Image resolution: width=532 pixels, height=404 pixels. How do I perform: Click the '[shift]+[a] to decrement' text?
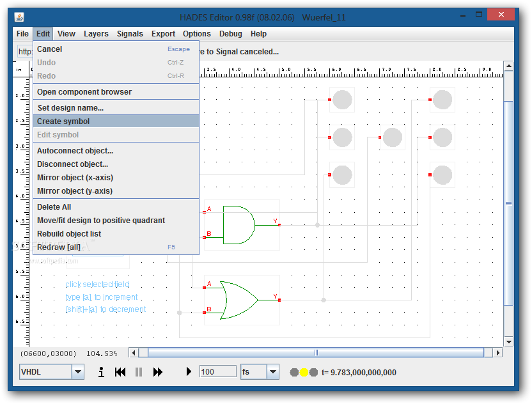pos(106,309)
